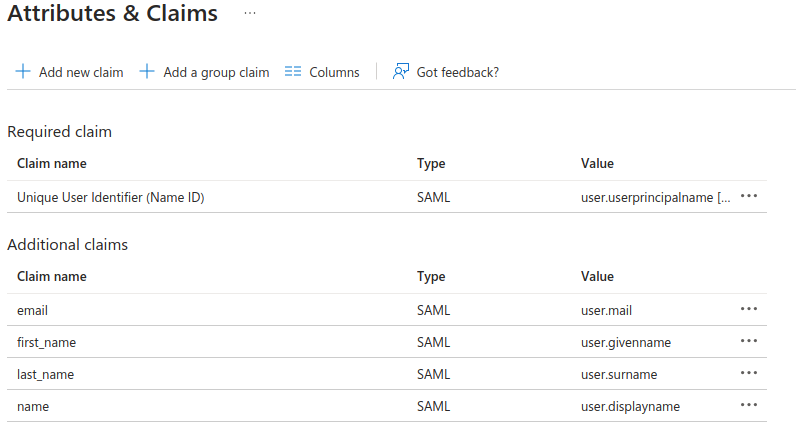The image size is (796, 444).
Task: Click the plus icon for Add a group claim
Action: coord(147,72)
